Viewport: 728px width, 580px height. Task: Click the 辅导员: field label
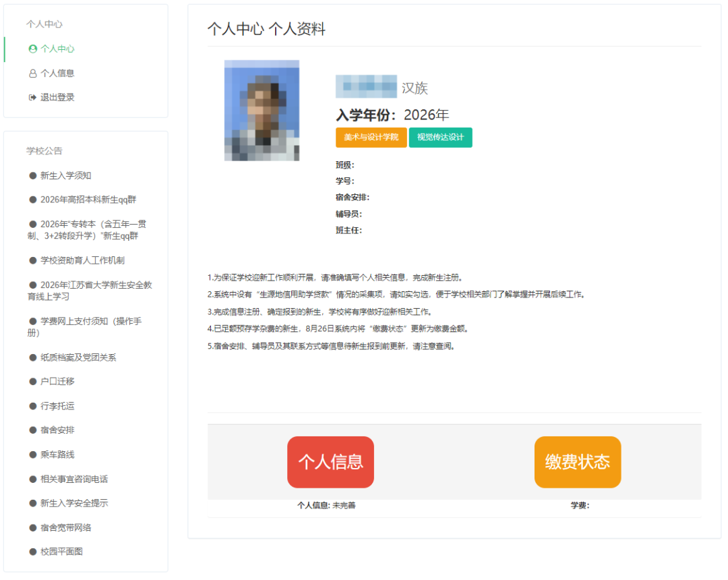(348, 214)
